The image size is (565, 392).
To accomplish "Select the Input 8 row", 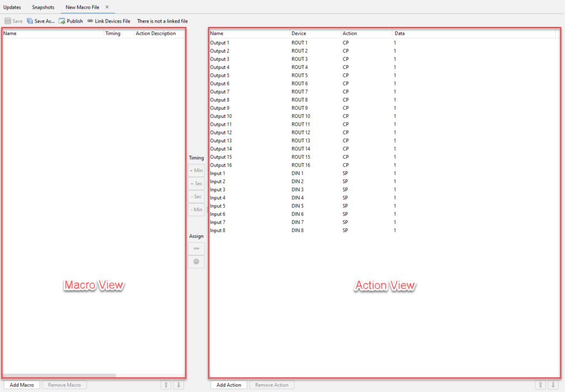I will pyautogui.click(x=384, y=230).
